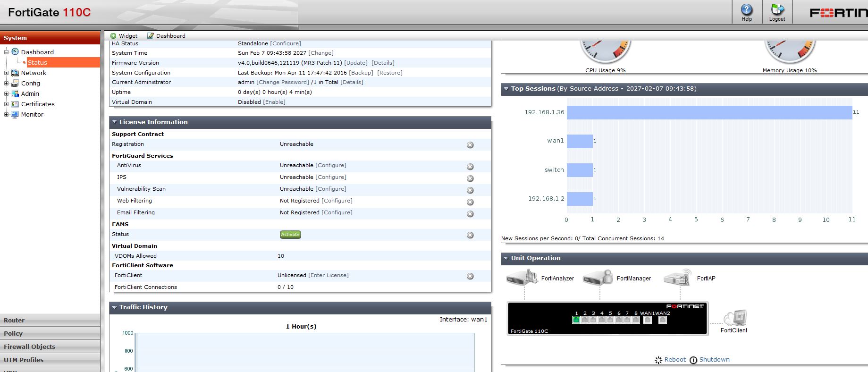The width and height of the screenshot is (868, 372).
Task: Click Configure next to Web Filtering
Action: 337,201
